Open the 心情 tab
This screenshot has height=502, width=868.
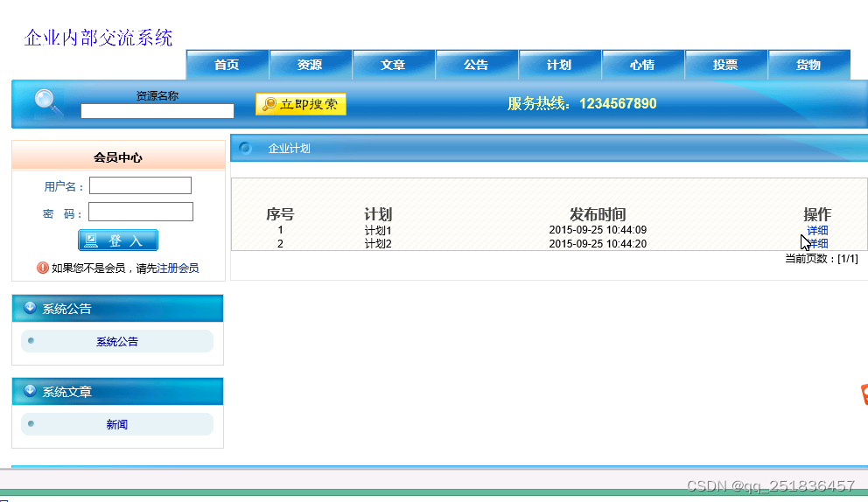pos(642,65)
